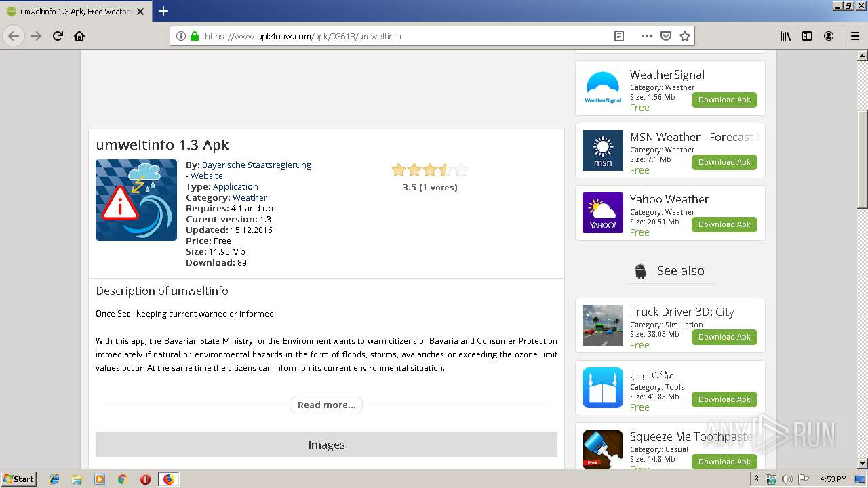Click the MSN Weather app icon
868x488 pixels.
(603, 150)
